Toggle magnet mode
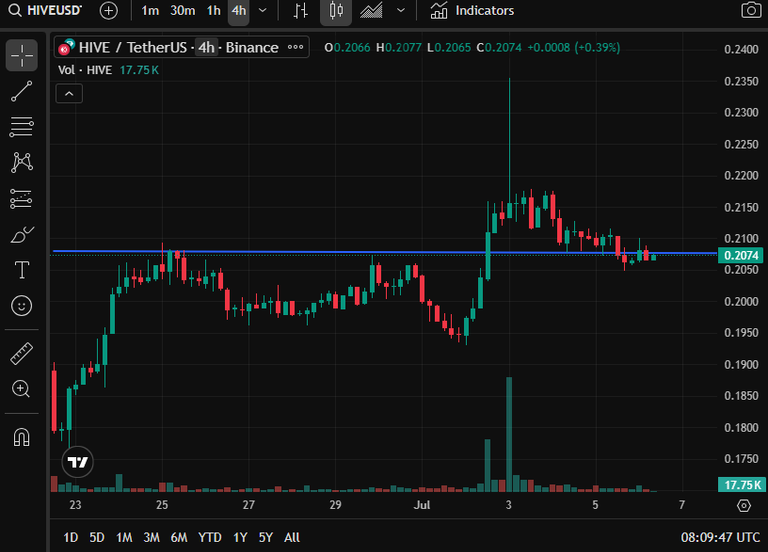This screenshot has width=768, height=552. [x=22, y=437]
